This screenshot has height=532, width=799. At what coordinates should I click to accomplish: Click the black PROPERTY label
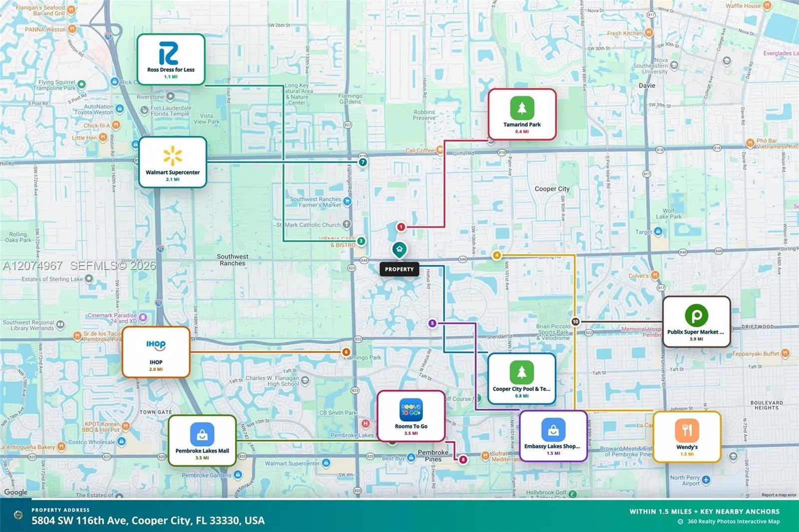click(399, 269)
